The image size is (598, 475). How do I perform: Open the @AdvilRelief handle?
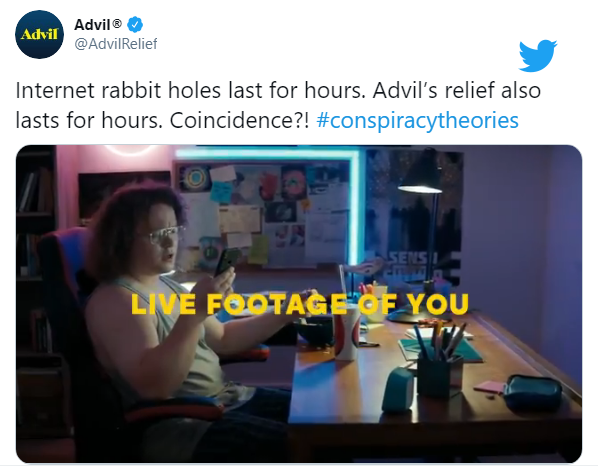[116, 44]
